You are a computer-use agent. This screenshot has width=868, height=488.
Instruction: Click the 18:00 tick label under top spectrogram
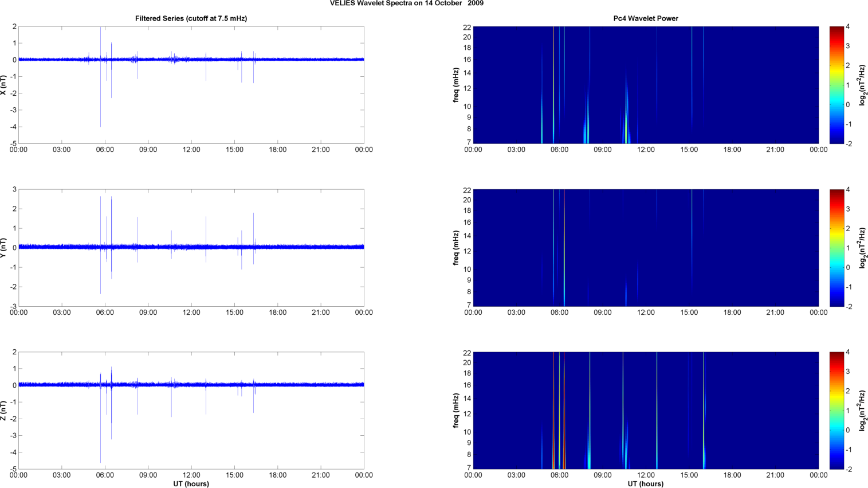732,150
